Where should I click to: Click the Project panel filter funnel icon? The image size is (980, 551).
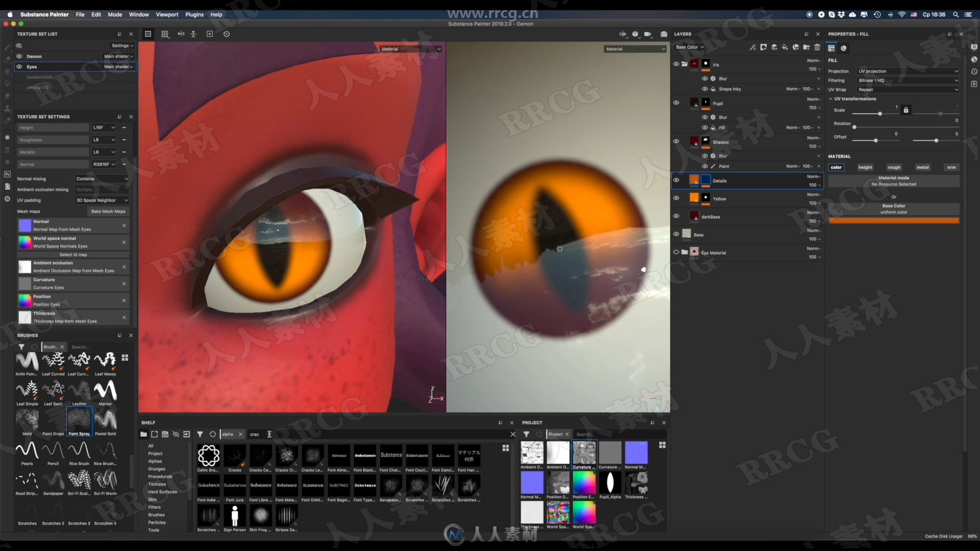[526, 434]
